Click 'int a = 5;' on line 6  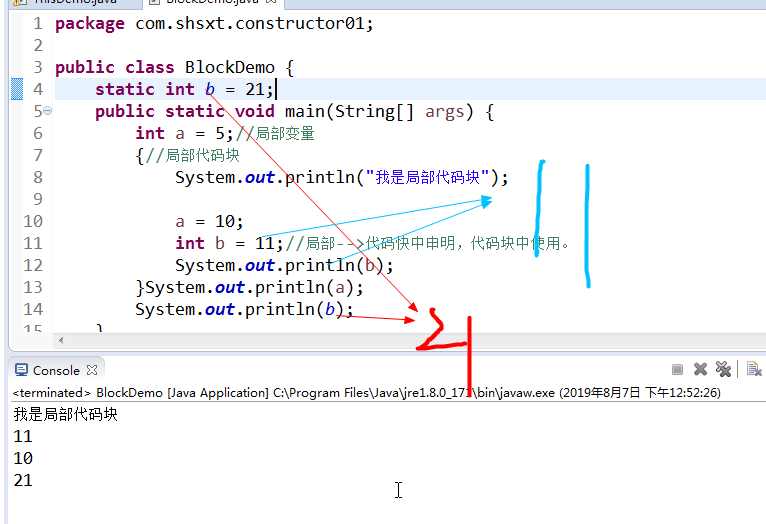184,133
